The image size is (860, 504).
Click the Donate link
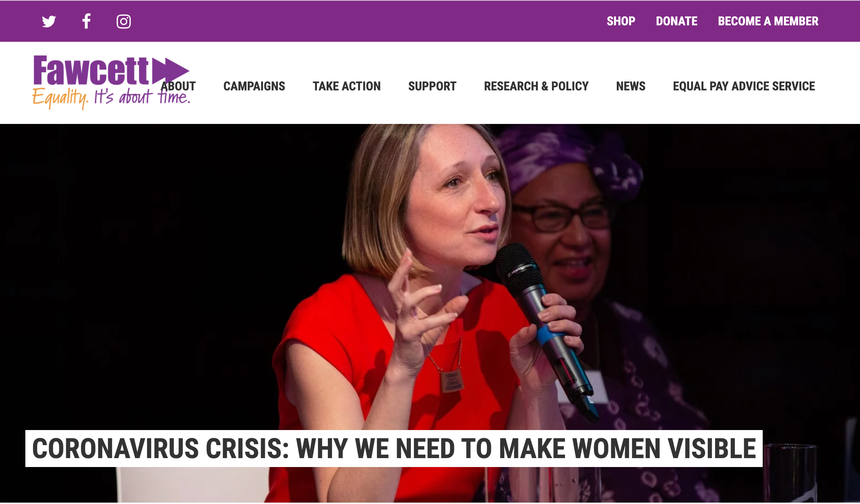[676, 21]
